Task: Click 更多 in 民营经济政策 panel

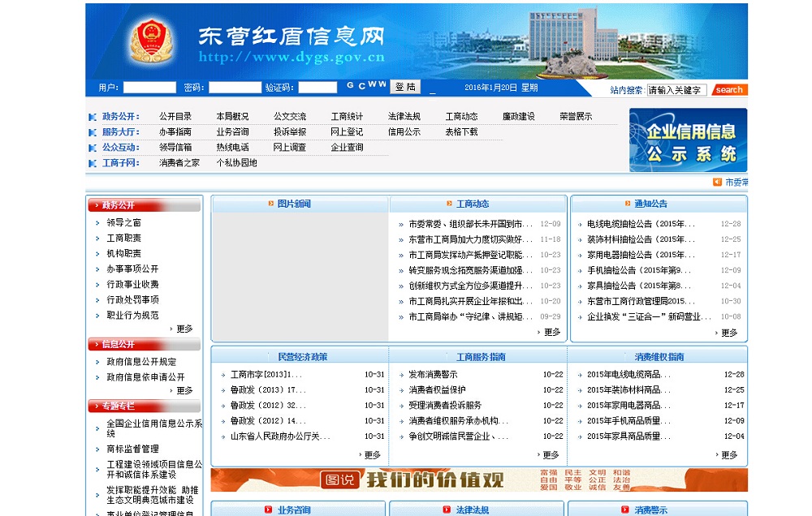Action: pyautogui.click(x=373, y=455)
